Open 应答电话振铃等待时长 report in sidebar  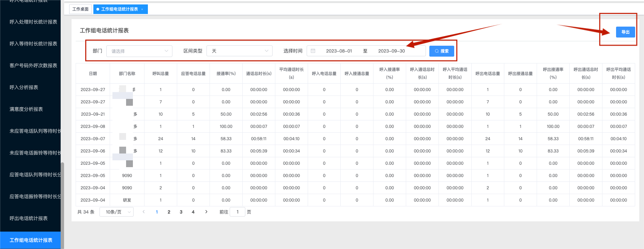(35, 196)
